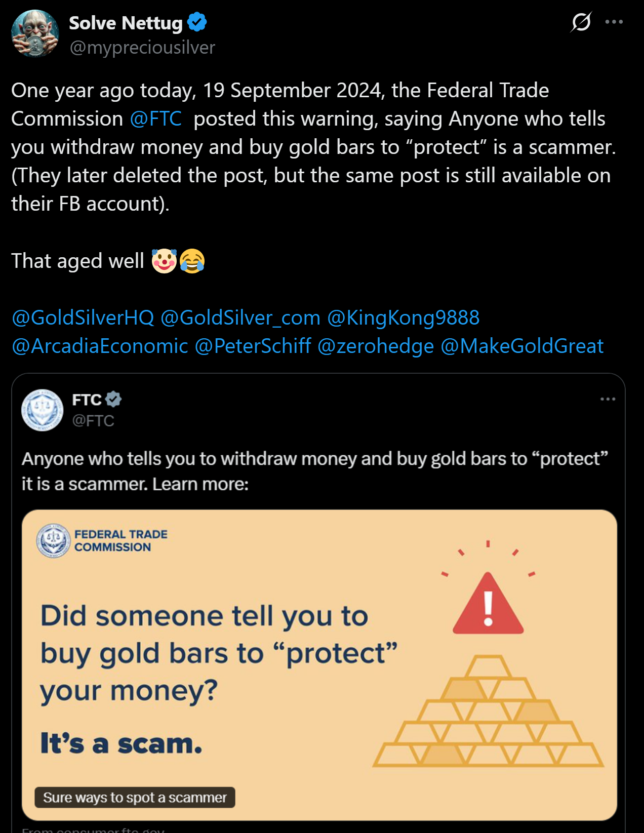The width and height of the screenshot is (644, 833).
Task: Click the FTC gray verified badge
Action: [113, 400]
